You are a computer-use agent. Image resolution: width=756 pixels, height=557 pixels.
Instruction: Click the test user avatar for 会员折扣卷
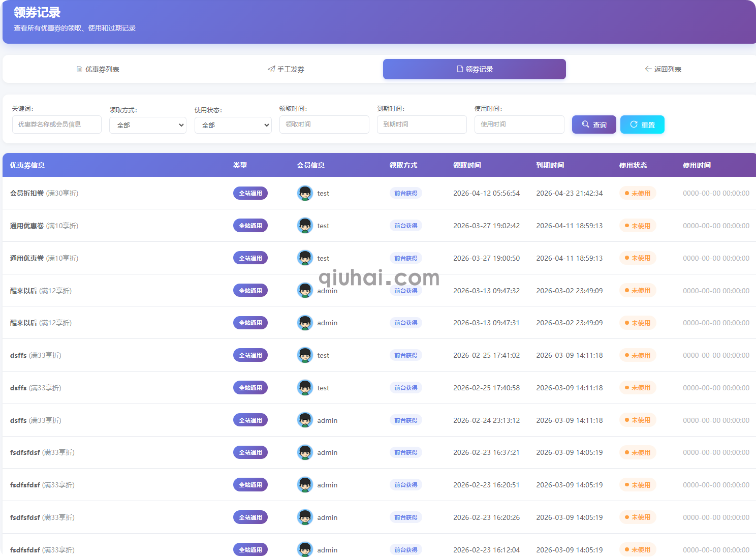click(x=305, y=193)
